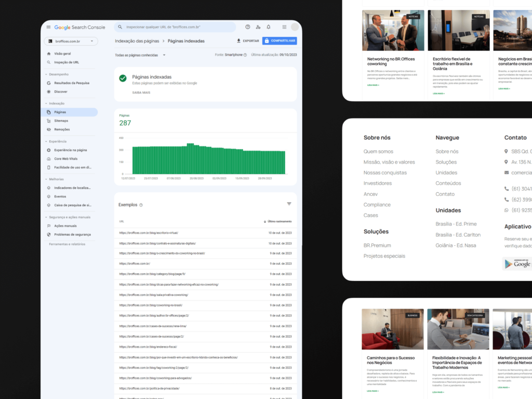532x399 pixels.
Task: Open the filter icon in Exemplos table
Action: tap(289, 204)
